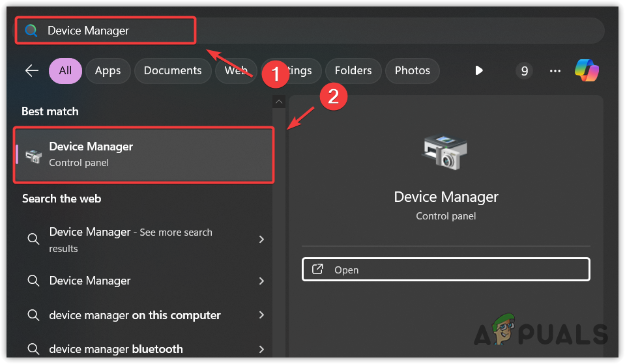
Task: Click the rewards badge showing 9
Action: (524, 70)
